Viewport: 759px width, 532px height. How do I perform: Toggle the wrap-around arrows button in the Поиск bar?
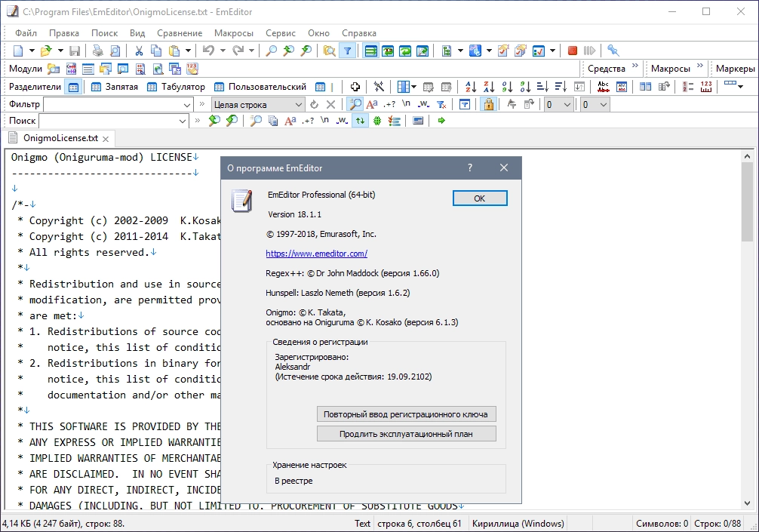pos(360,121)
